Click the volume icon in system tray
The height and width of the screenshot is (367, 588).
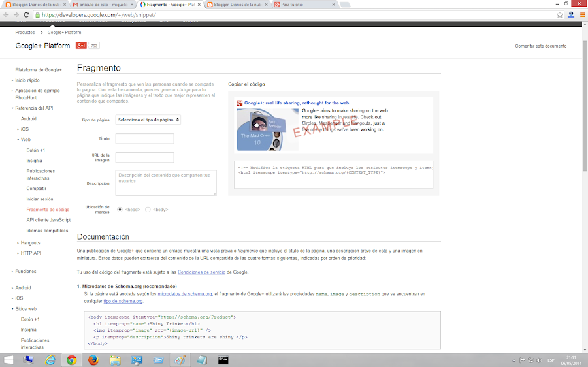[x=539, y=360]
